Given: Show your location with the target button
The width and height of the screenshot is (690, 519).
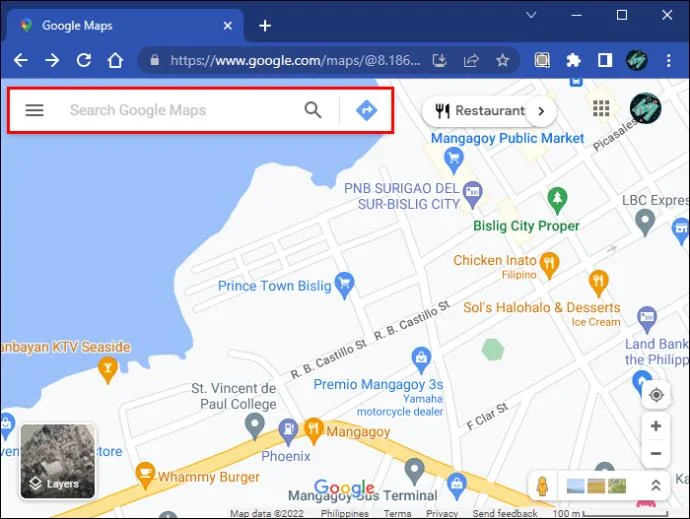Looking at the screenshot, I should coord(656,395).
